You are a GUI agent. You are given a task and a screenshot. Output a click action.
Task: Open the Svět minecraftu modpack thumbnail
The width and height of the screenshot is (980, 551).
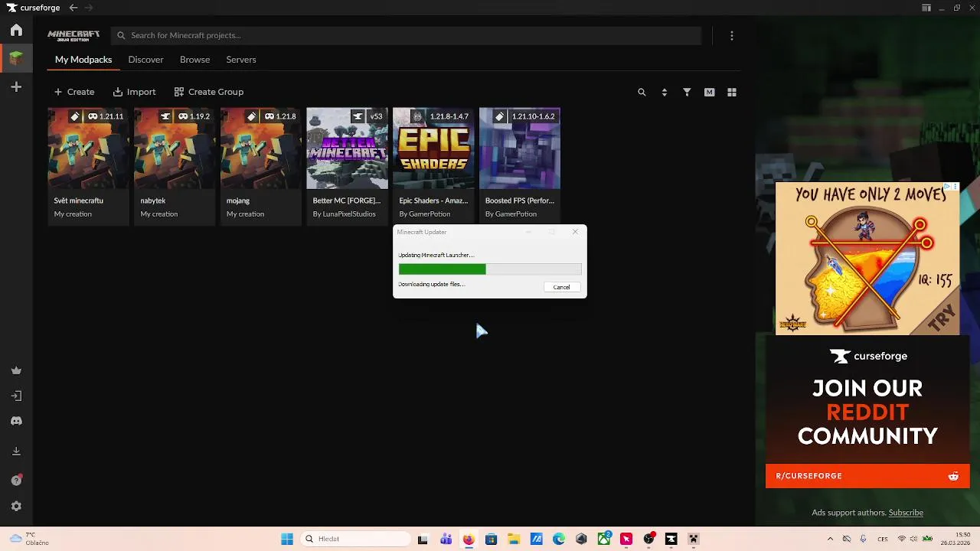coord(88,148)
